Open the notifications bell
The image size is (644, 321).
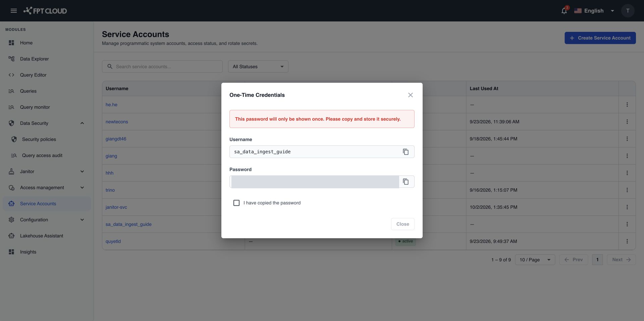pos(564,11)
